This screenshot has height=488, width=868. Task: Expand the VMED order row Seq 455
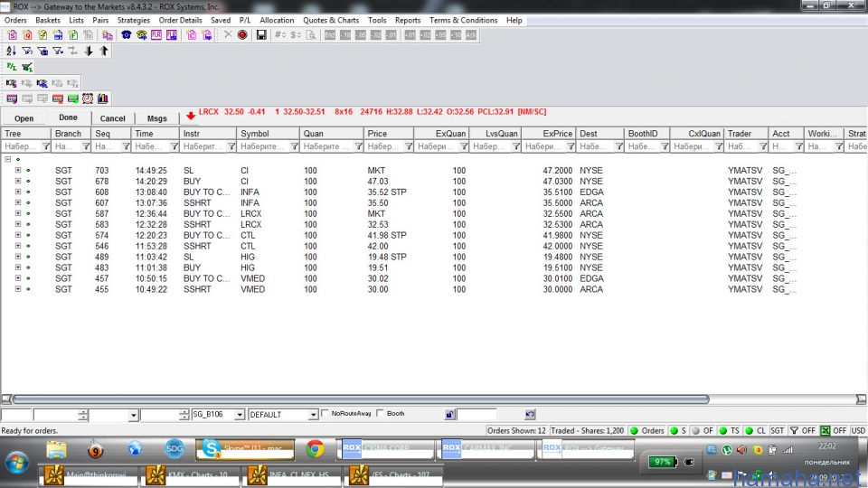18,289
